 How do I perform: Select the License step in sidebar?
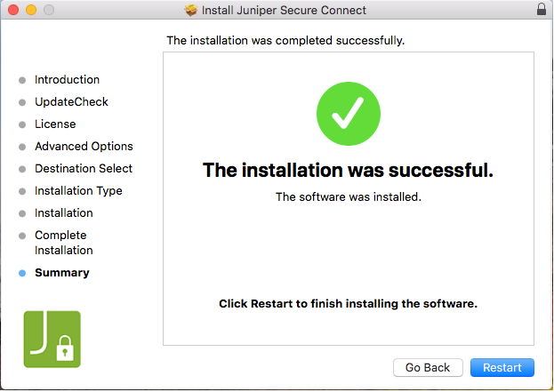point(55,124)
